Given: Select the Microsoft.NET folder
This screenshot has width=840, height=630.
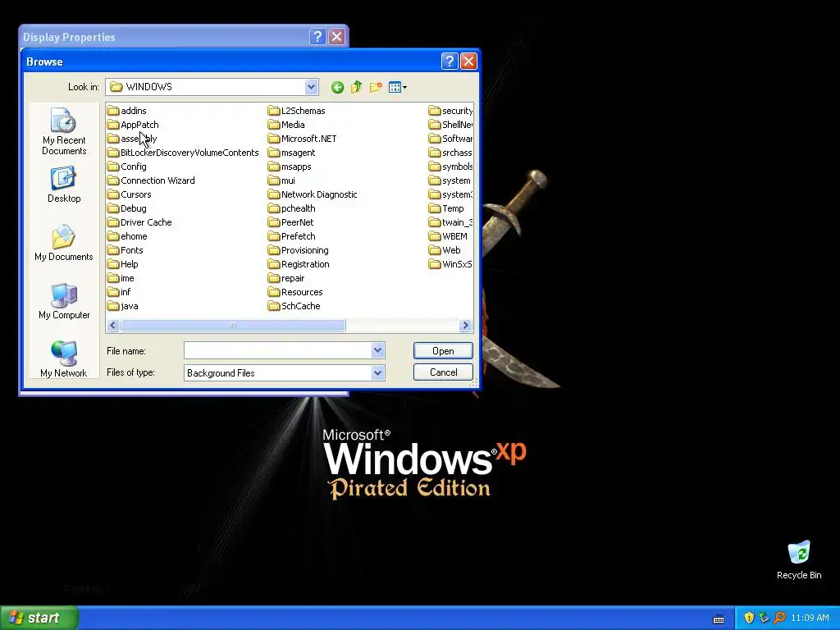Looking at the screenshot, I should tap(303, 139).
